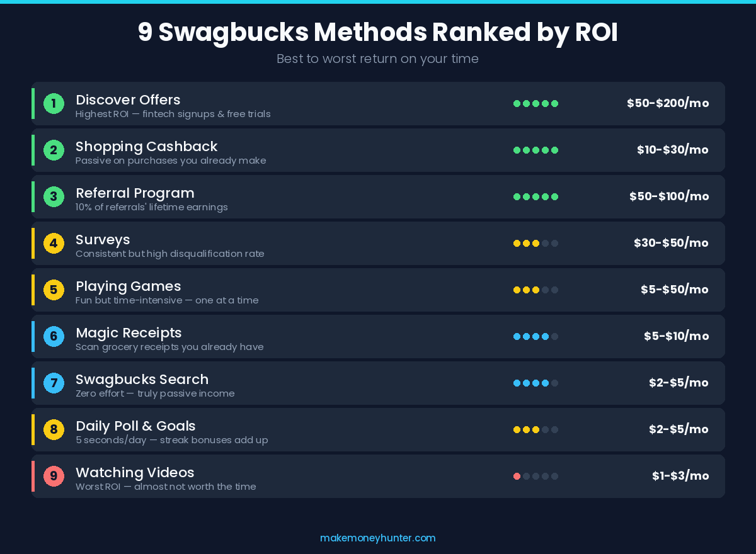Click the $50-$100/mo earnings value
This screenshot has width=756, height=554.
pos(669,196)
